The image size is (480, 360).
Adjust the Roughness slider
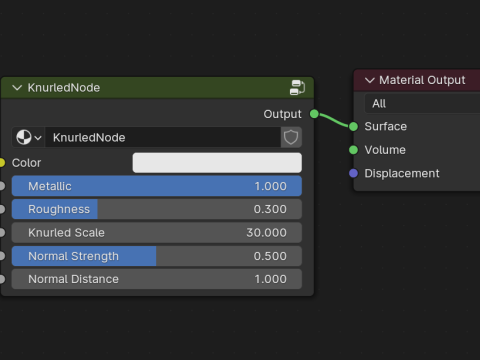pos(157,209)
